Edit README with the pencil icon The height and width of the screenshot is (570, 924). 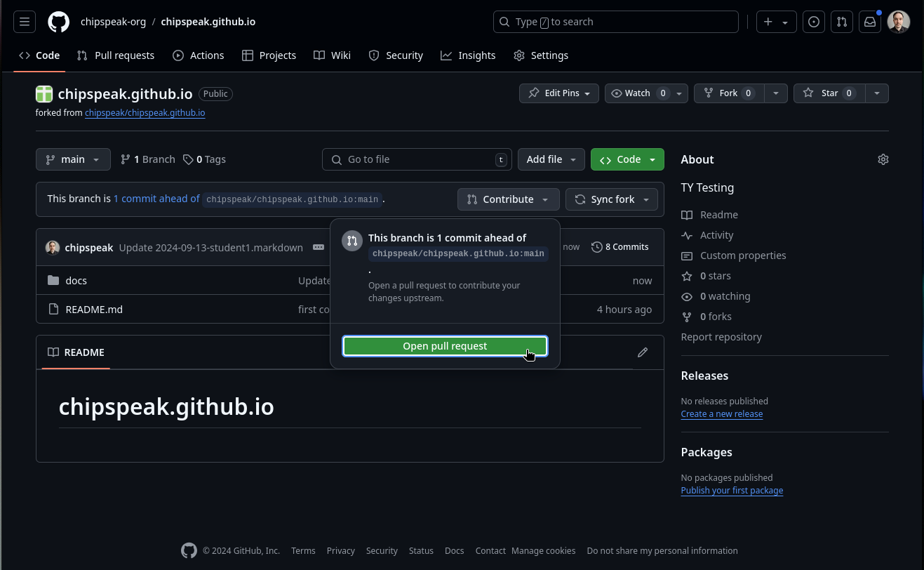(643, 352)
